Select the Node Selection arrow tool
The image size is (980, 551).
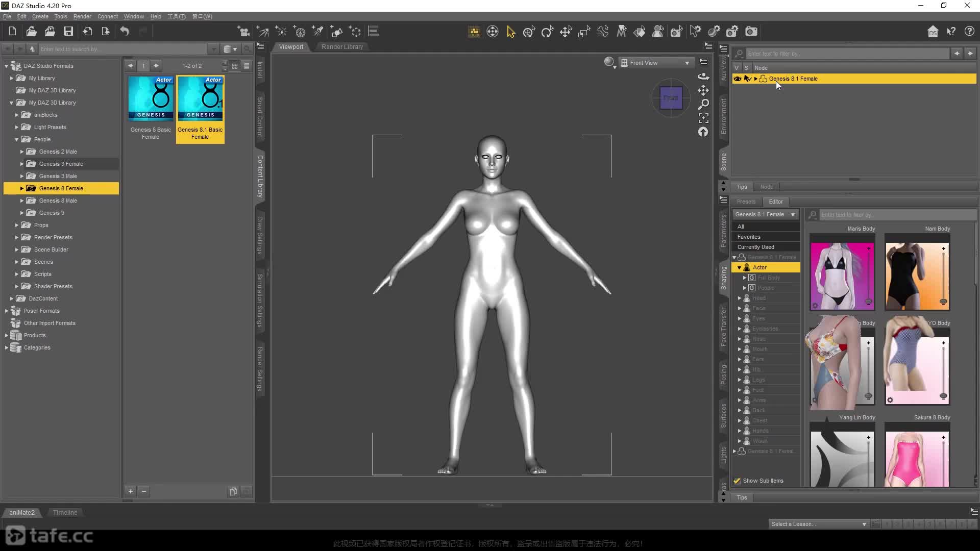511,32
